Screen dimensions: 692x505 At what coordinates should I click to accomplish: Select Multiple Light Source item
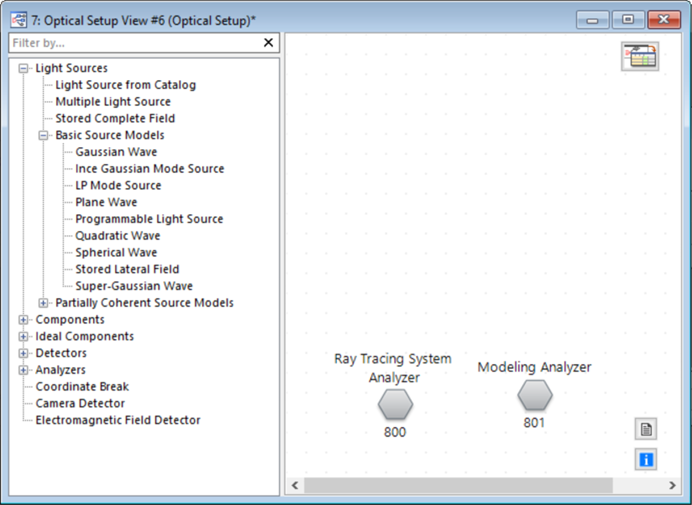[113, 102]
